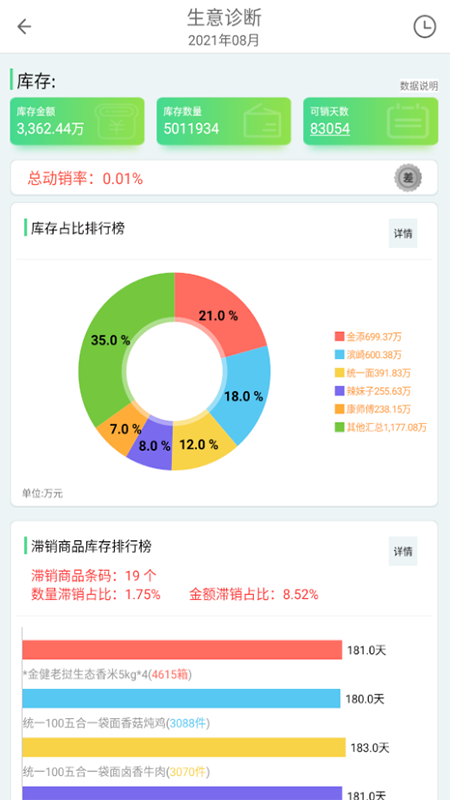Viewport: 450px width, 800px height.
Task: Tap the green 35.0% donut slice
Action: point(110,340)
